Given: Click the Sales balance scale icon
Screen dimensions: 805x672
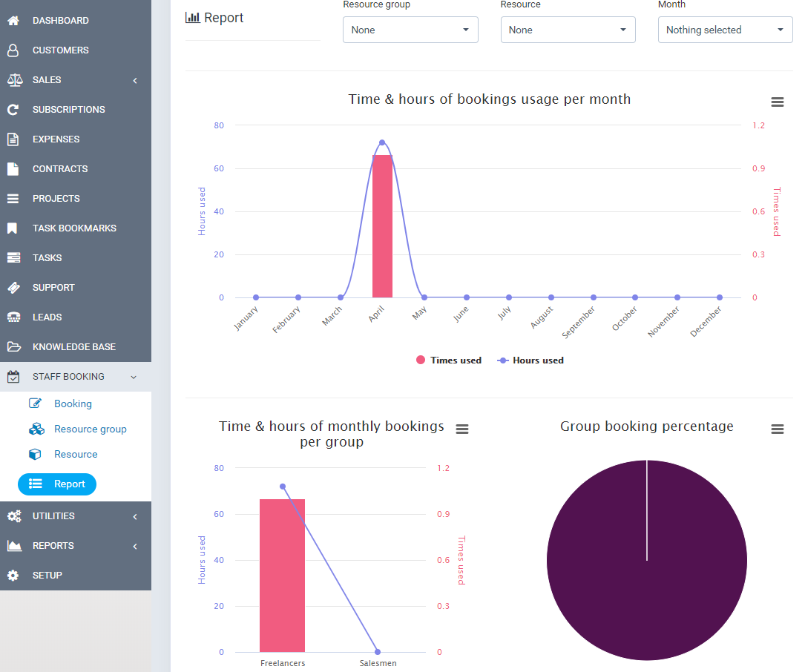Looking at the screenshot, I should coord(13,80).
